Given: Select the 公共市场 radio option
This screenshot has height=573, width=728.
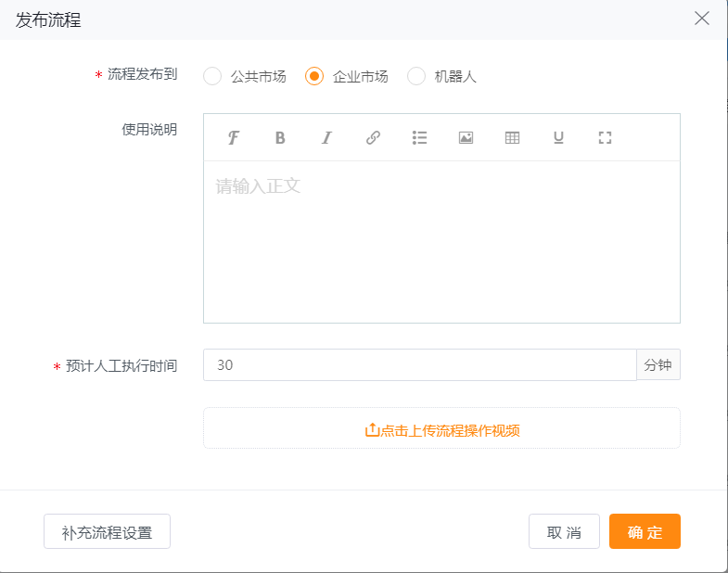Looking at the screenshot, I should tap(213, 76).
